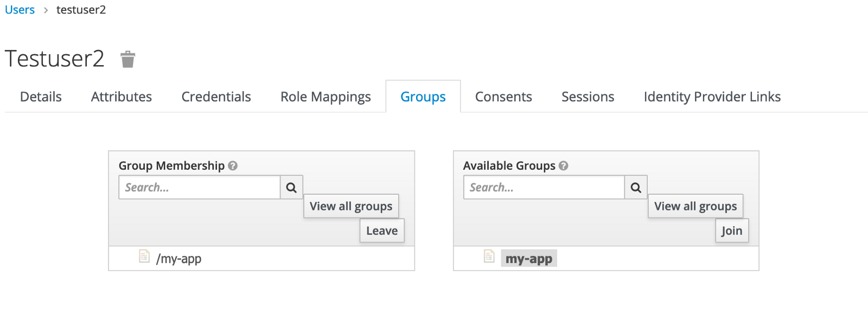
Task: Click the document icon beside /my-app
Action: click(144, 256)
